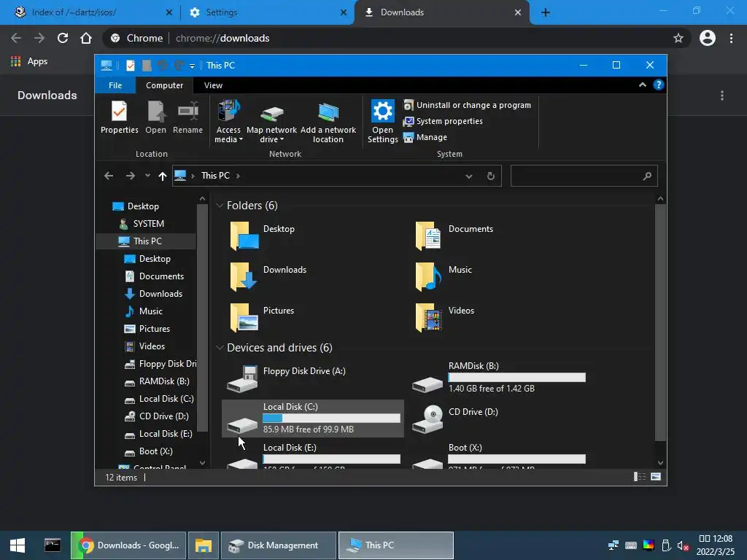Click the muted volume tray icon
The height and width of the screenshot is (560, 747).
(683, 545)
